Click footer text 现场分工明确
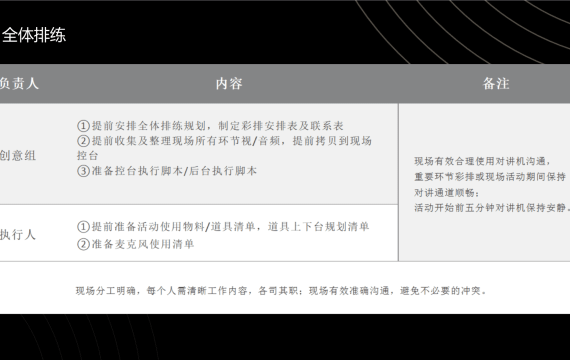The image size is (570, 360). [106, 291]
